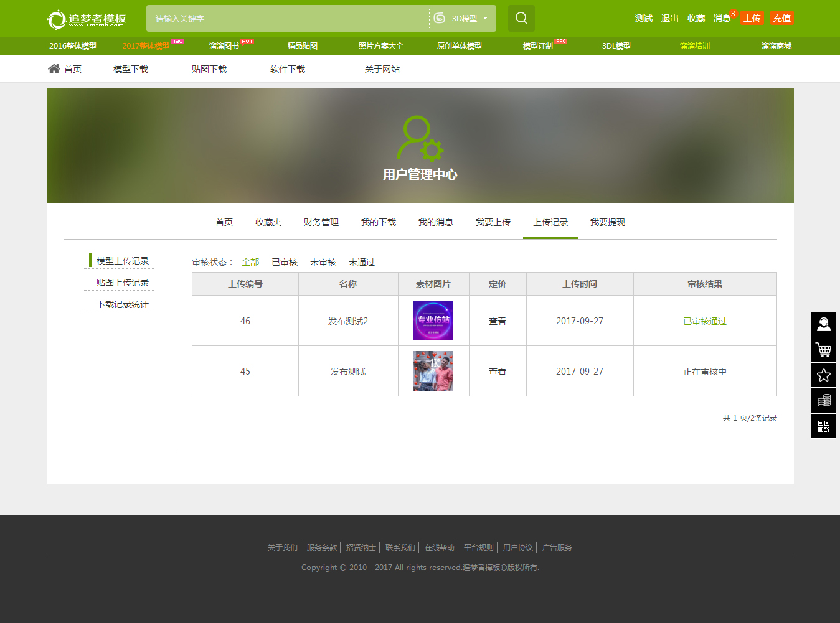This screenshot has width=840, height=623.
Task: Expand the 3D模型 search category dropdown
Action: click(463, 19)
